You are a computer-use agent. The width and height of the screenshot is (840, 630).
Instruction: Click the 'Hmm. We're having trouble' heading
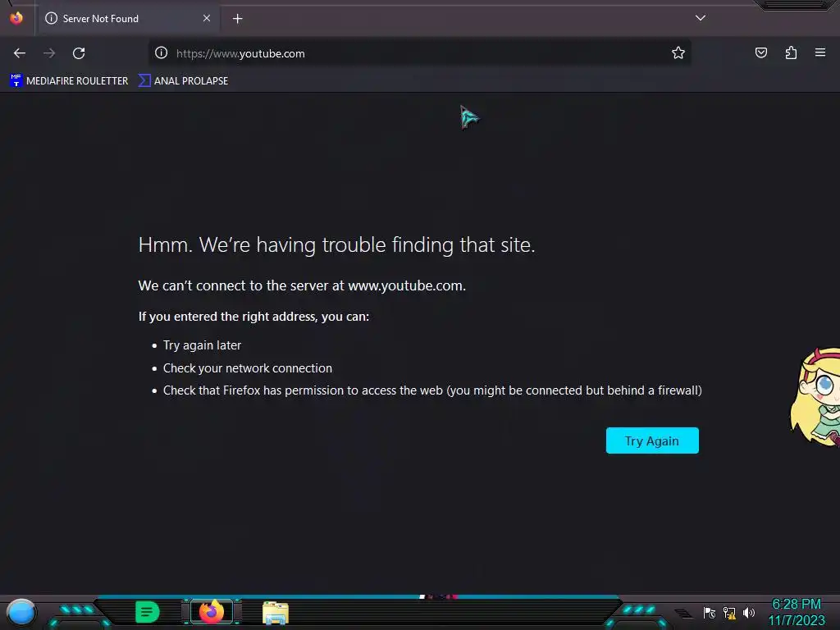(x=336, y=244)
